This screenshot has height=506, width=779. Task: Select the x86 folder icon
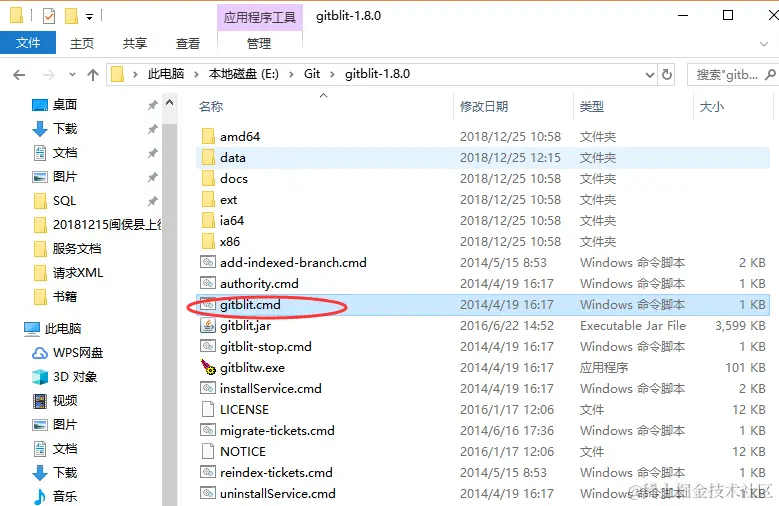click(x=208, y=241)
